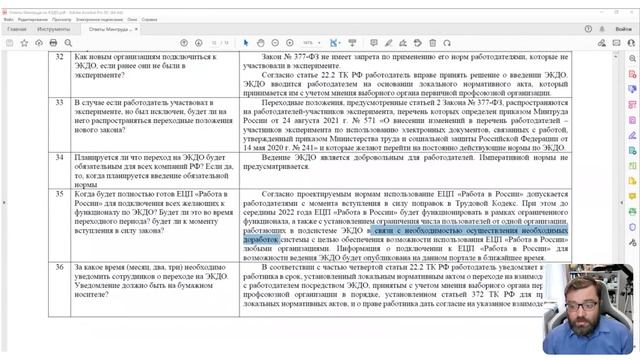Click row number 32 in the table
The height and width of the screenshot is (360, 640).
tap(60, 57)
